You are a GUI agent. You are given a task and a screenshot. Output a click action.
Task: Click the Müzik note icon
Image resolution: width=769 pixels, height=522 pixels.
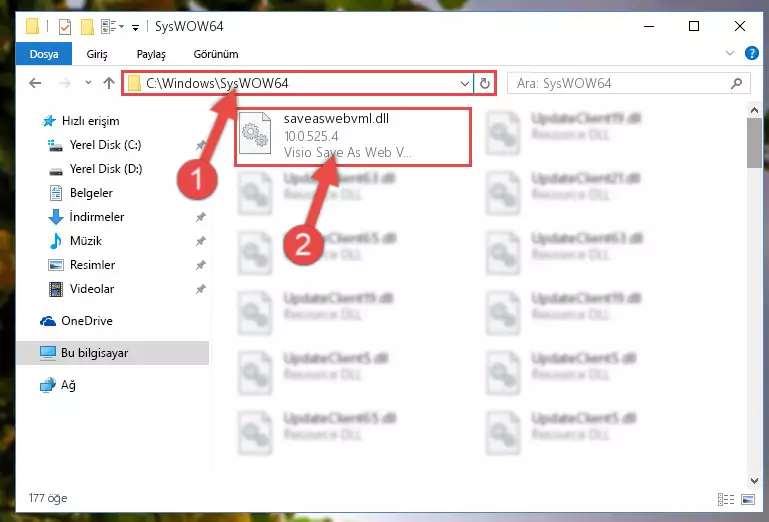tap(55, 241)
